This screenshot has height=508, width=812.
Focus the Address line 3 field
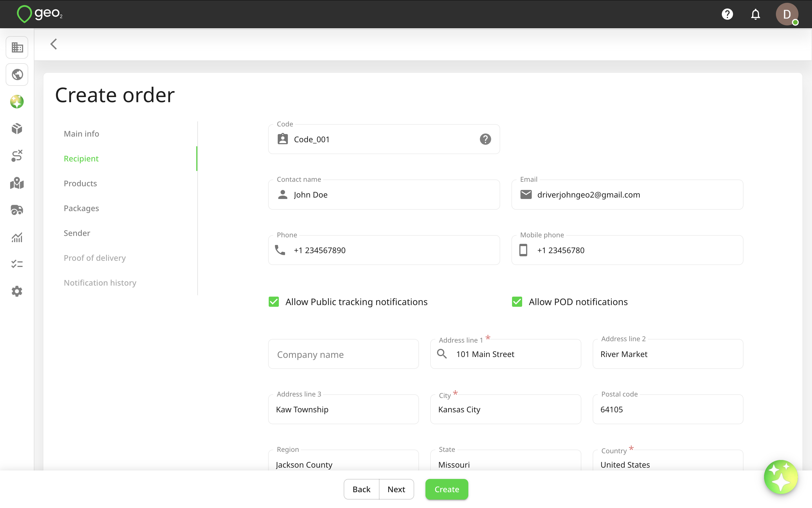click(343, 409)
